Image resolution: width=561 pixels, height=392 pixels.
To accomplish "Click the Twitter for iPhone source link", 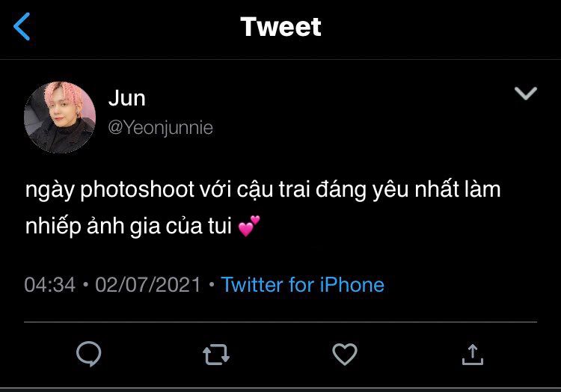I will 302,285.
